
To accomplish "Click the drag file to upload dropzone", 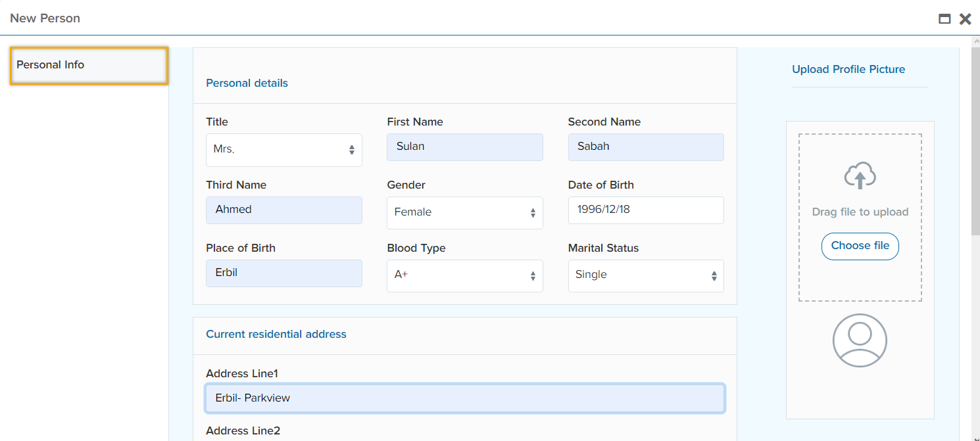I will point(860,212).
